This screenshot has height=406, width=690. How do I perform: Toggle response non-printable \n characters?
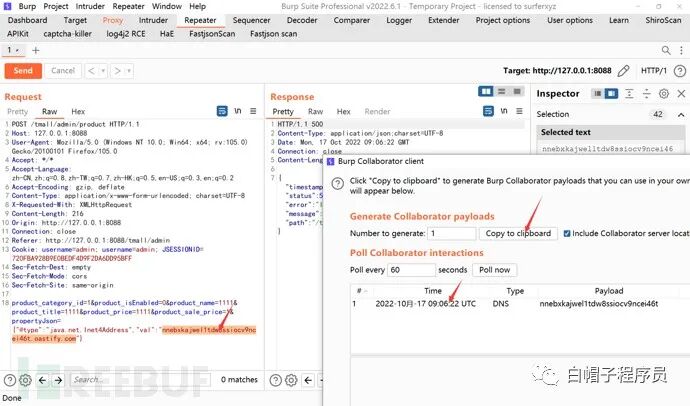504,111
